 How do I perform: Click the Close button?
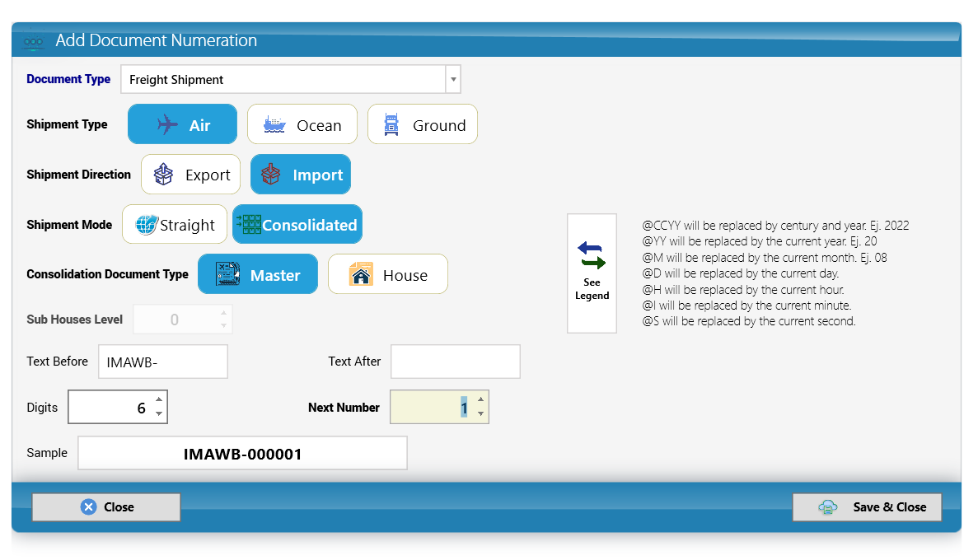(106, 507)
